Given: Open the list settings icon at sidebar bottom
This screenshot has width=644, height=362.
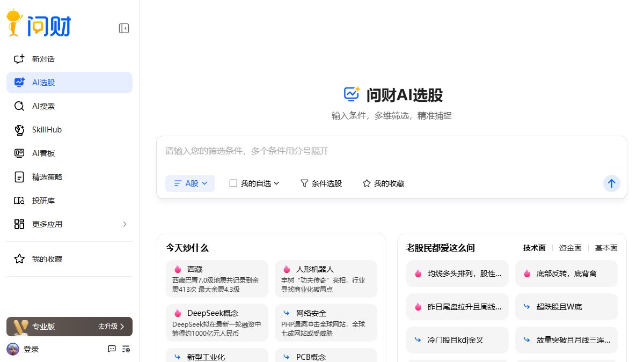Looking at the screenshot, I should point(126,349).
